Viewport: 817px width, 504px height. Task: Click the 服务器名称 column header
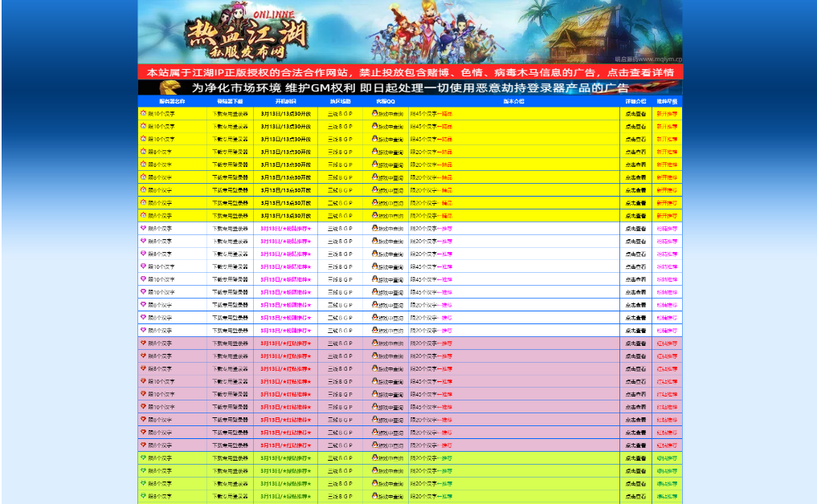(172, 102)
